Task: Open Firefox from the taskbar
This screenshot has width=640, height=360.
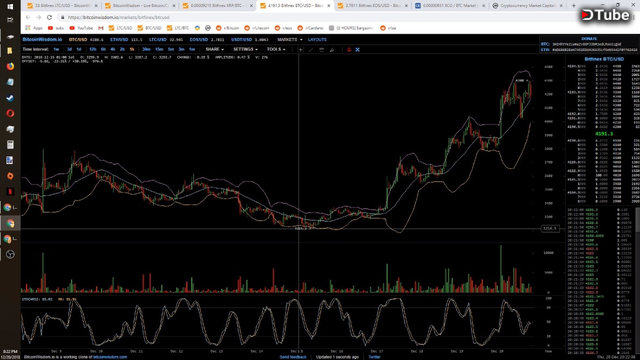Action: pos(10,66)
